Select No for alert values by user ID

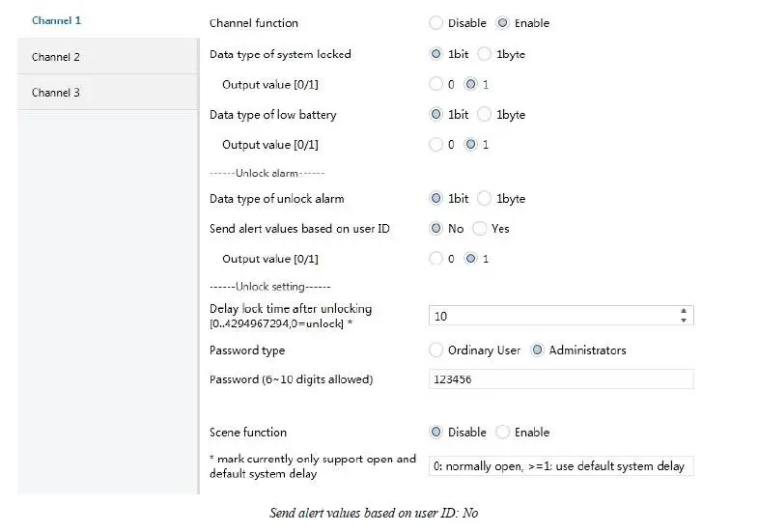[436, 229]
